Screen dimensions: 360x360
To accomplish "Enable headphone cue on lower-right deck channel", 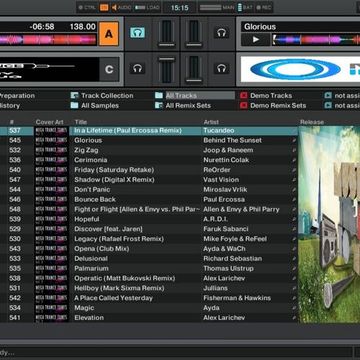I will [221, 68].
